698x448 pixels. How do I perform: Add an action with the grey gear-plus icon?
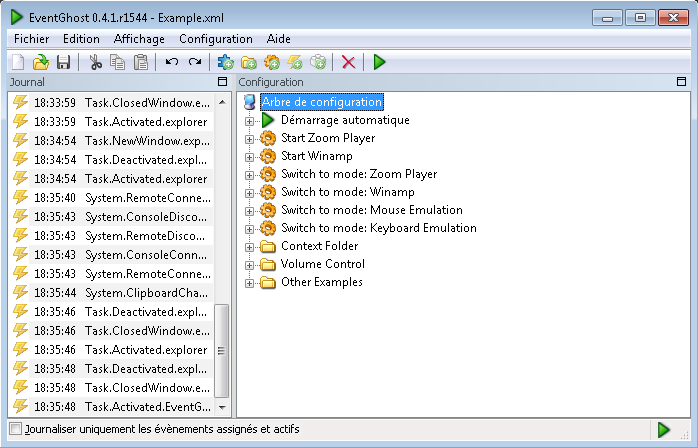(x=318, y=62)
